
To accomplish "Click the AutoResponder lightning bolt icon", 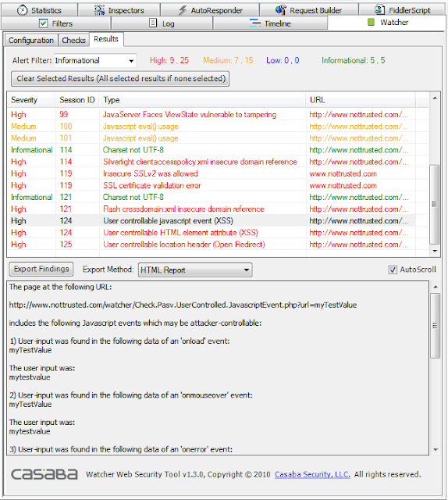I will 183,10.
